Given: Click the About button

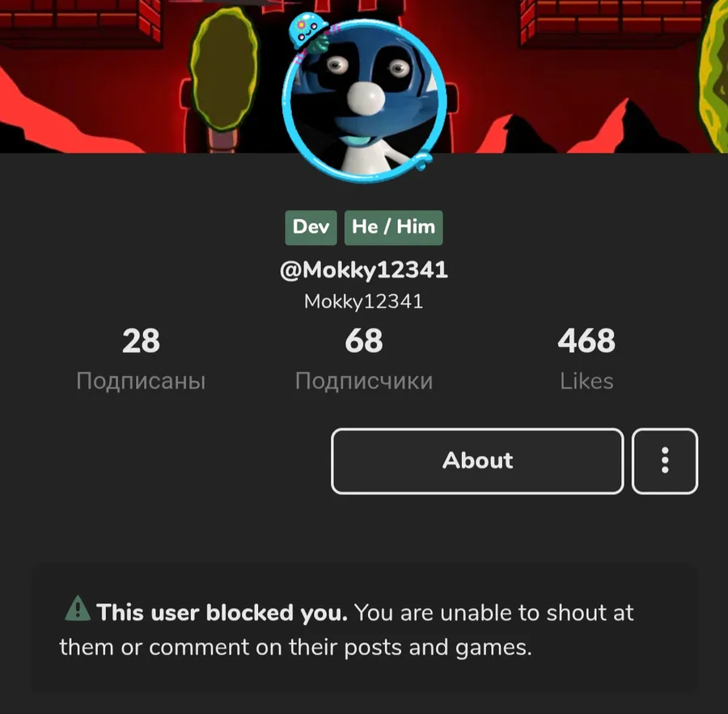Looking at the screenshot, I should pos(477,461).
